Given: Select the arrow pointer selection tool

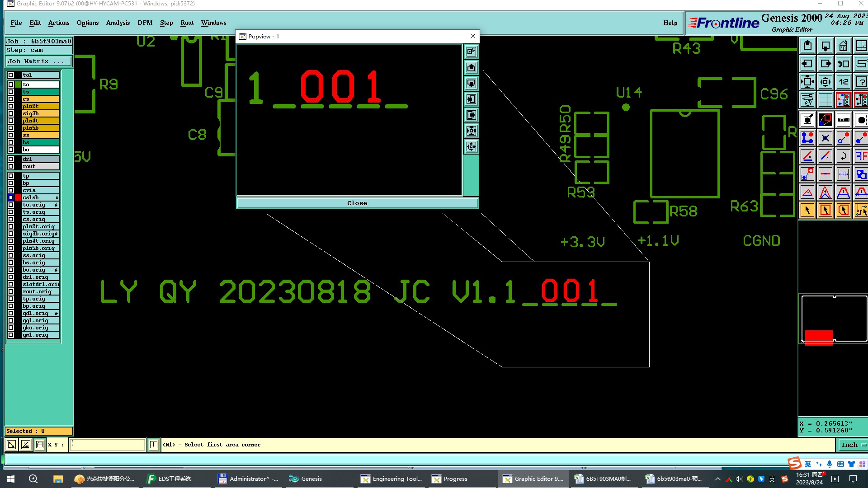Looking at the screenshot, I should [x=807, y=211].
